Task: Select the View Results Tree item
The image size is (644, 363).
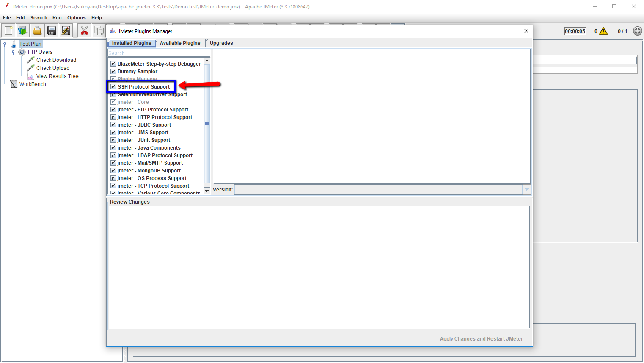Action: [x=58, y=76]
